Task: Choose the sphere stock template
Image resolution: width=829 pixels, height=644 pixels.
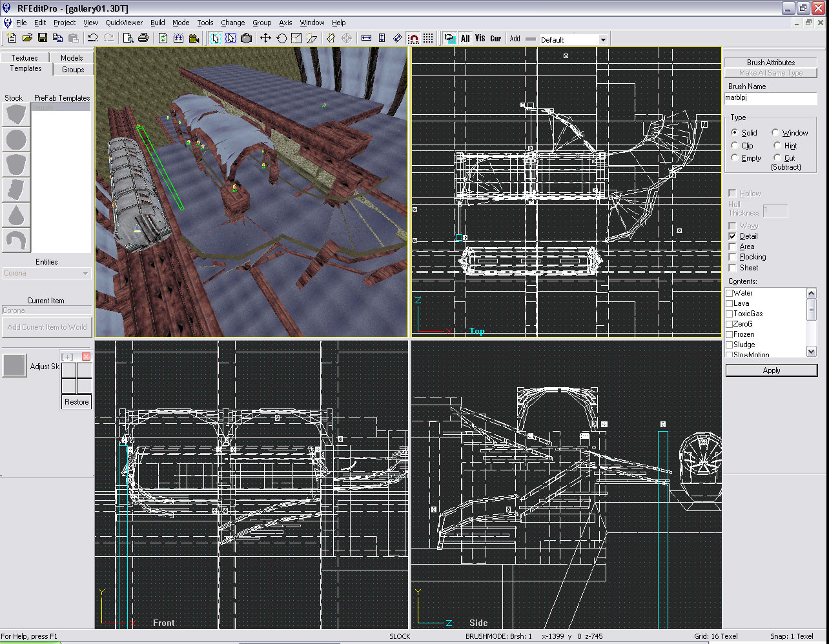Action: tap(16, 139)
